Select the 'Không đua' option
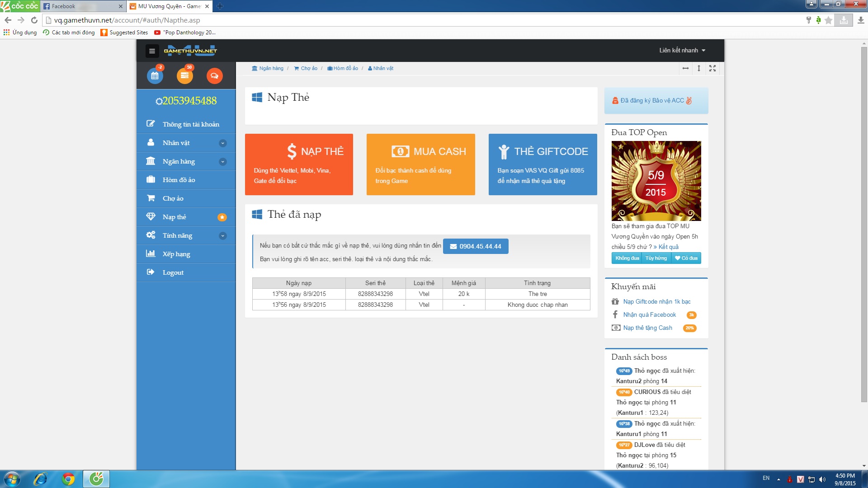 pos(627,258)
